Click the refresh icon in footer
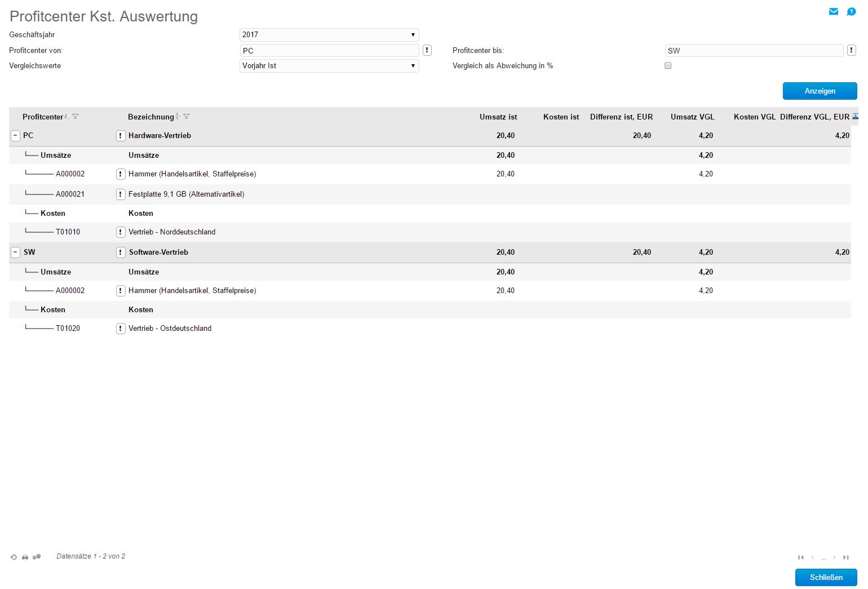Screen dimensions: 868x589 (x=14, y=557)
